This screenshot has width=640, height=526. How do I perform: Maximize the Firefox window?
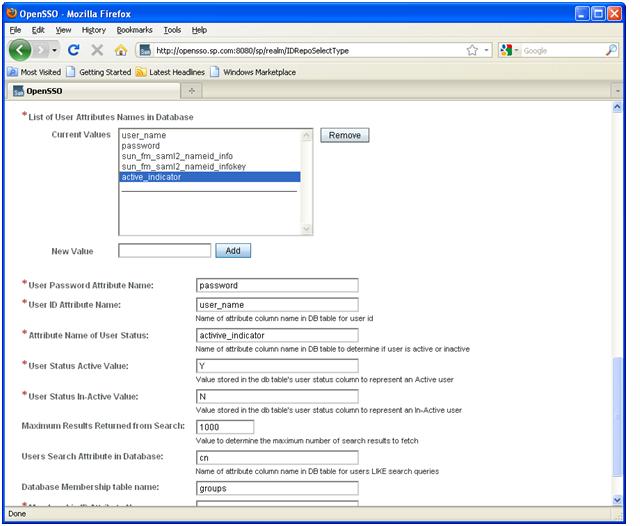(x=598, y=14)
